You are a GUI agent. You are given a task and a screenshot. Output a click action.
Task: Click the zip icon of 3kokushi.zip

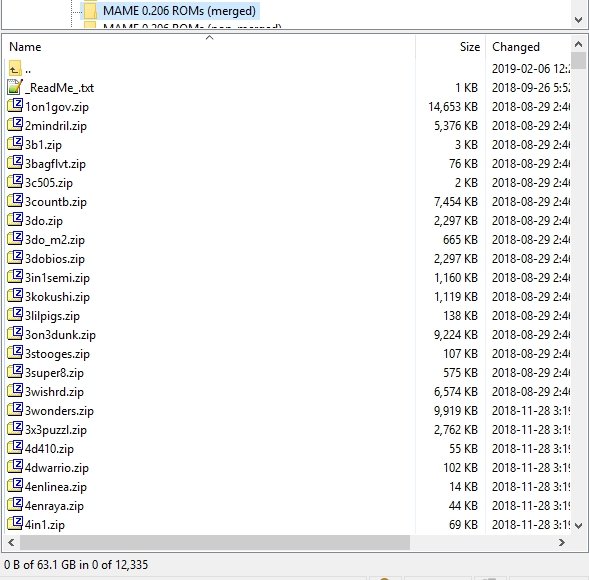point(15,296)
